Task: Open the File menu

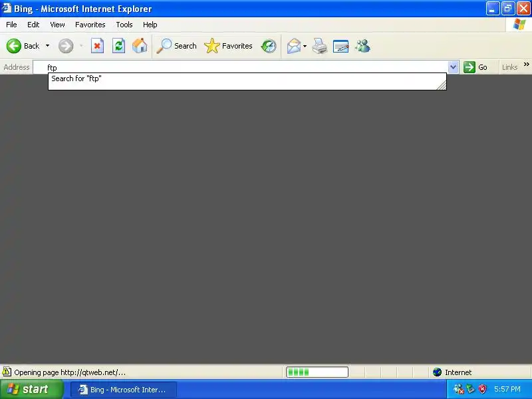Action: point(11,25)
